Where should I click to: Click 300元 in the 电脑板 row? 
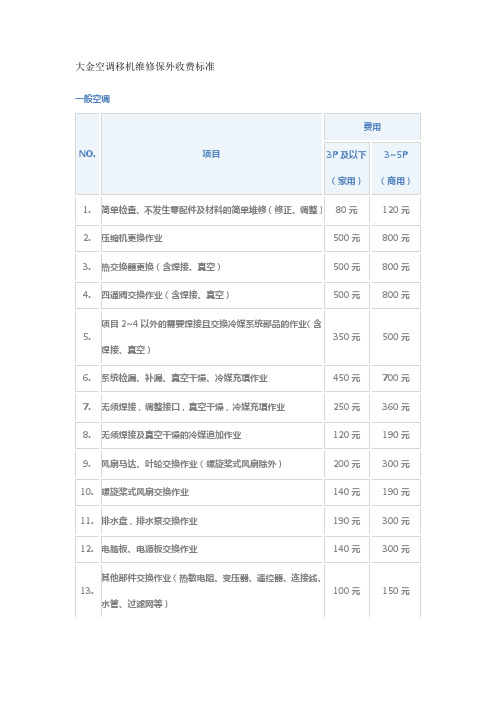coord(396,548)
